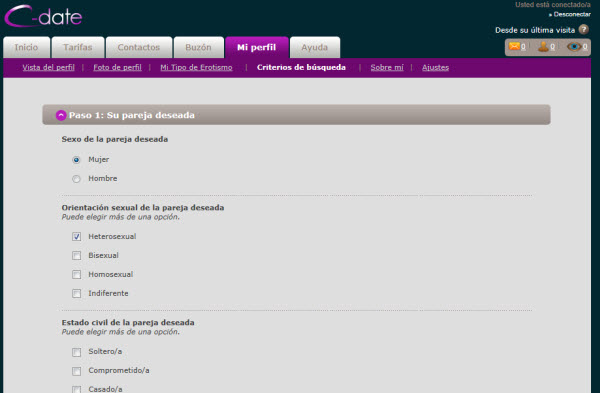Open the Tarifas tab
The height and width of the screenshot is (393, 600).
(x=78, y=47)
